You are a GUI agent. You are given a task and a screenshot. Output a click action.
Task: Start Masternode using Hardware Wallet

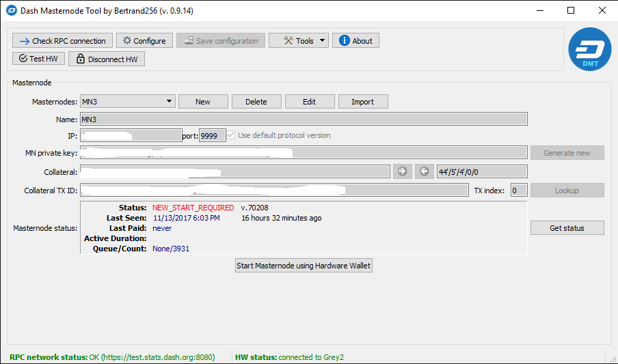304,266
